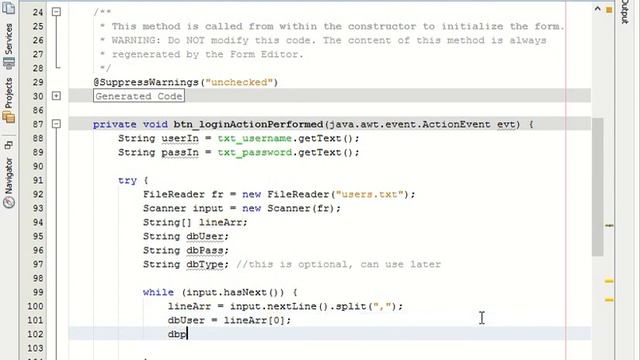This screenshot has height=360, width=640.
Task: Open the Services side panel tab
Action: 9,39
